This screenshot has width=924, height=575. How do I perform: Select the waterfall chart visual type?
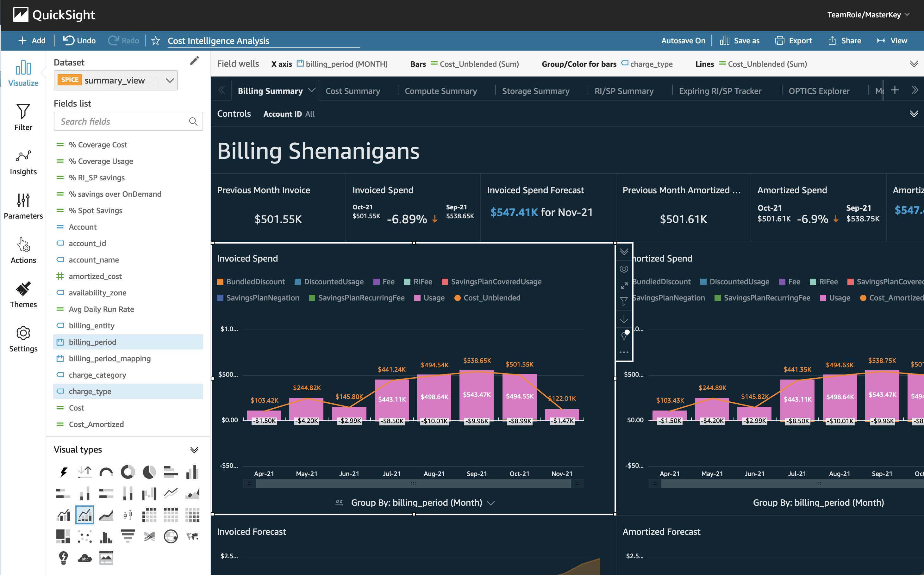tap(149, 494)
